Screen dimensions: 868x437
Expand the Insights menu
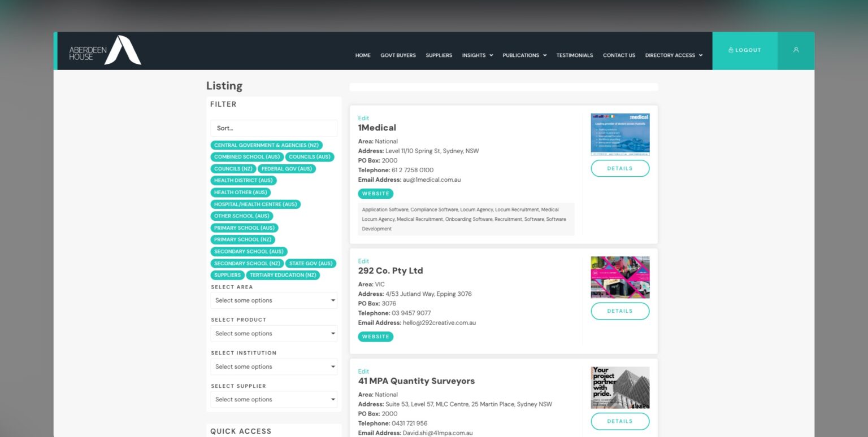click(x=477, y=55)
